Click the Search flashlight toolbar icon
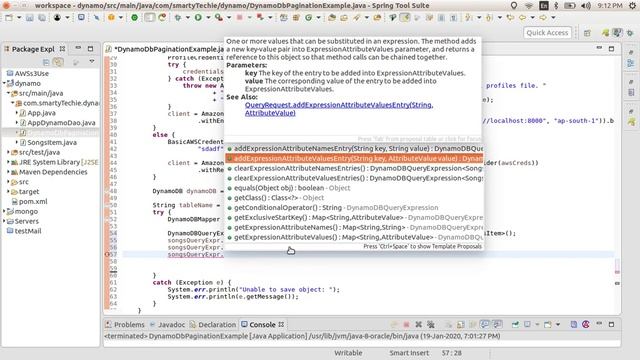Screen dimensions: 640x360 [356, 18]
